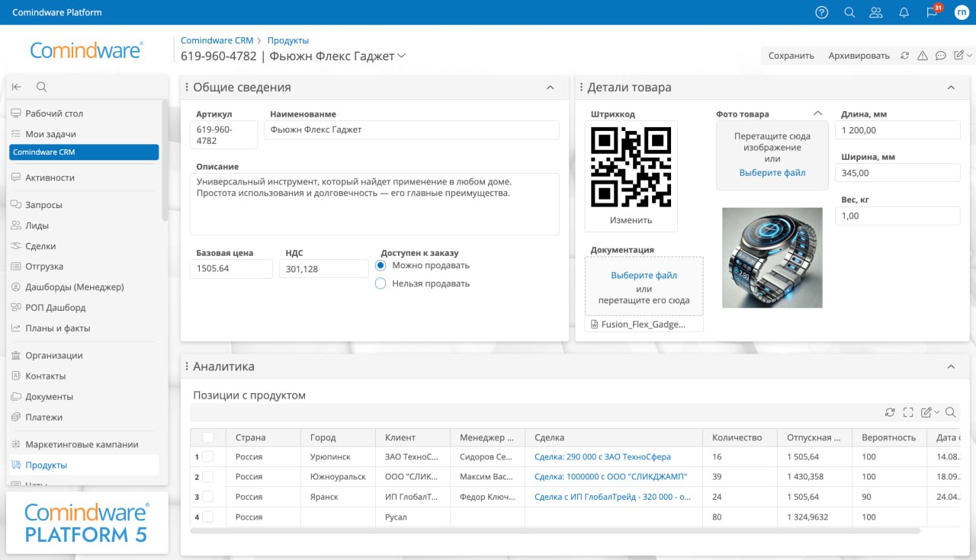Click Выберите файл in Фото товара
The width and height of the screenshot is (976, 560).
click(x=772, y=173)
